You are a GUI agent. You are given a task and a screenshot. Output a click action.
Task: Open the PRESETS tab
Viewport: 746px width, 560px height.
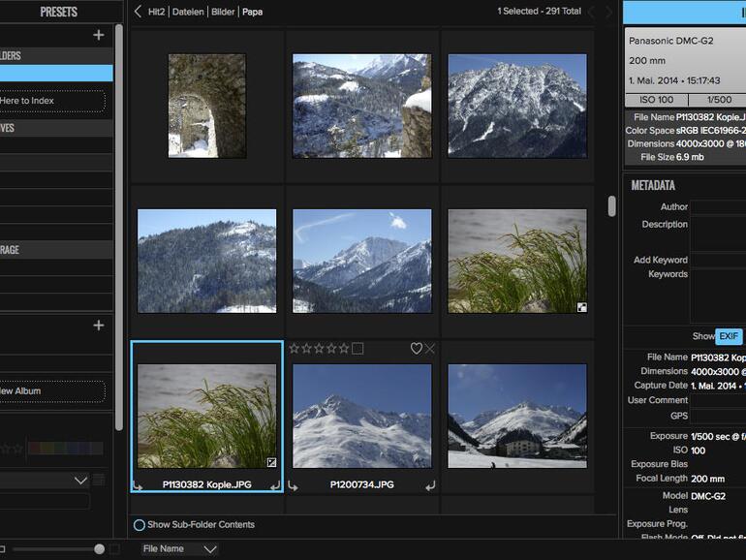click(58, 12)
